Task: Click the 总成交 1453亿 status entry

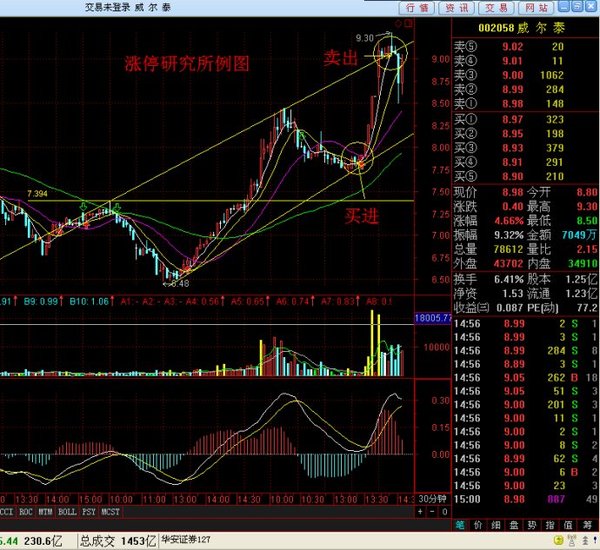Action: pyautogui.click(x=117, y=541)
